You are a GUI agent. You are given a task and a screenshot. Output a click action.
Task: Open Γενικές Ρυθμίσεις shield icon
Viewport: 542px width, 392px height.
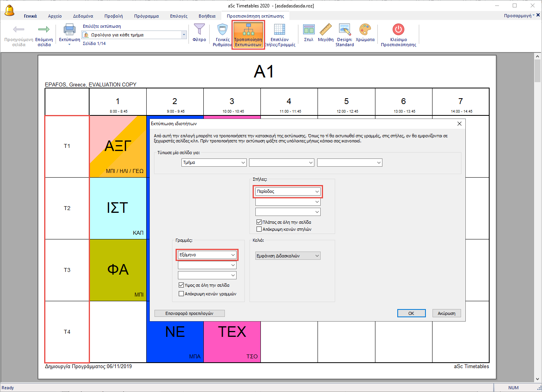223,30
